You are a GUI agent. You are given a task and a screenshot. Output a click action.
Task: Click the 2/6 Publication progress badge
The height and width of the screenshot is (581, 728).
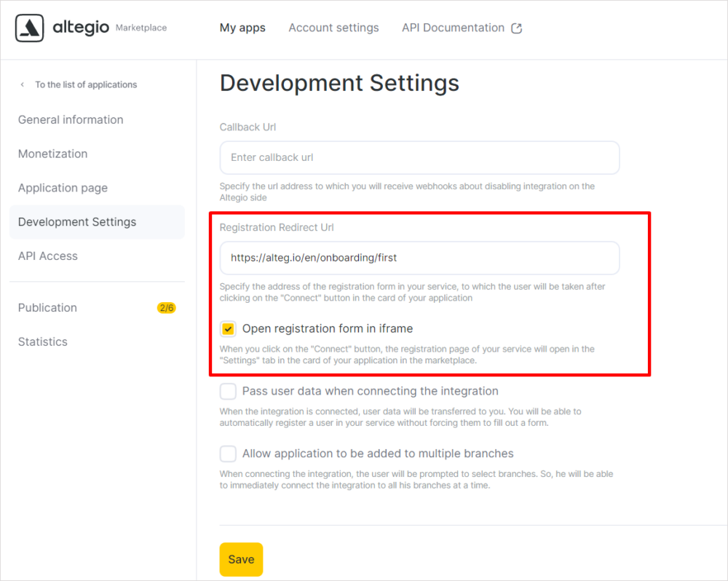point(167,308)
